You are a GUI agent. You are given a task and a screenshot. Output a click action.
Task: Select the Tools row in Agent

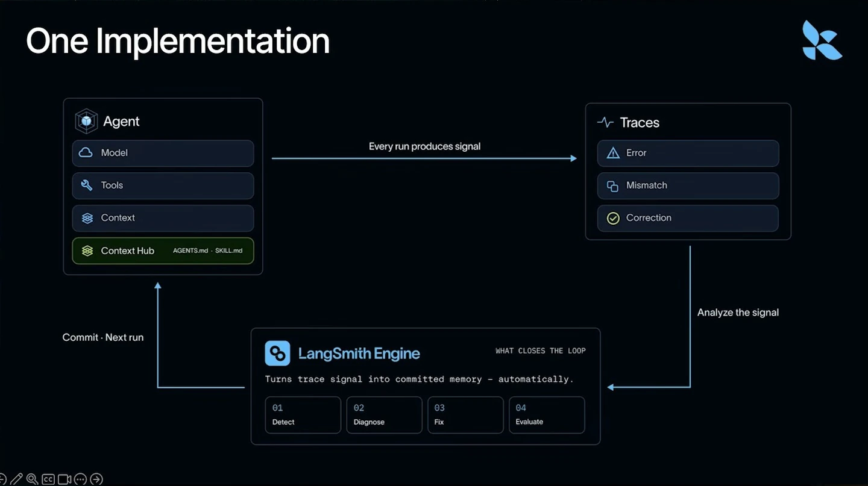[163, 185]
